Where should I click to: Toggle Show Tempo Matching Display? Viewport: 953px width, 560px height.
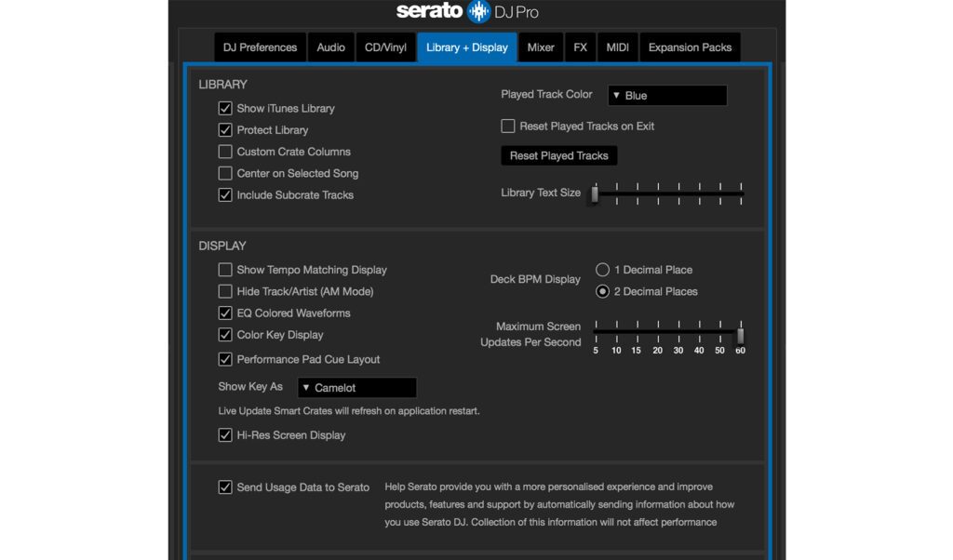coord(225,270)
